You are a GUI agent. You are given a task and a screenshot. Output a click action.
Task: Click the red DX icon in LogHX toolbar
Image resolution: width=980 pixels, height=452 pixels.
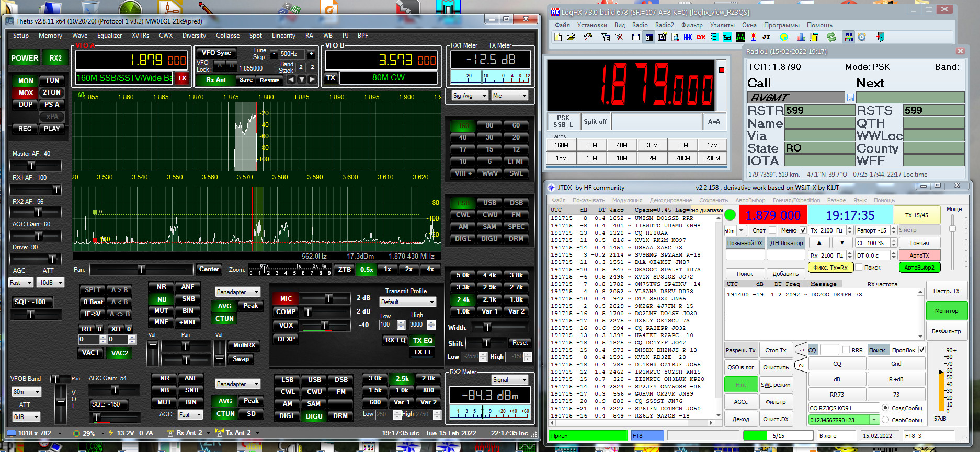coord(701,37)
